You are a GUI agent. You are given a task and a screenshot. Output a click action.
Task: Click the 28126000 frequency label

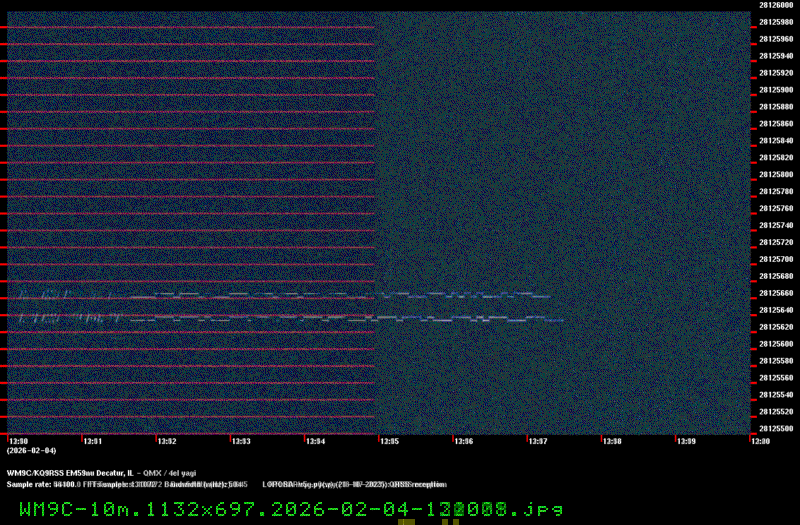click(x=776, y=5)
